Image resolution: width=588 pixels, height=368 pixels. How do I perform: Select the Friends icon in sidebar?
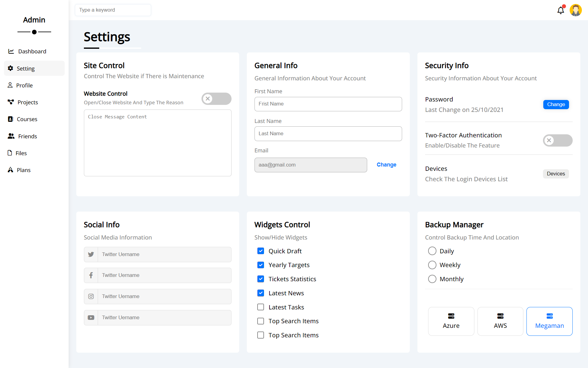click(x=11, y=136)
